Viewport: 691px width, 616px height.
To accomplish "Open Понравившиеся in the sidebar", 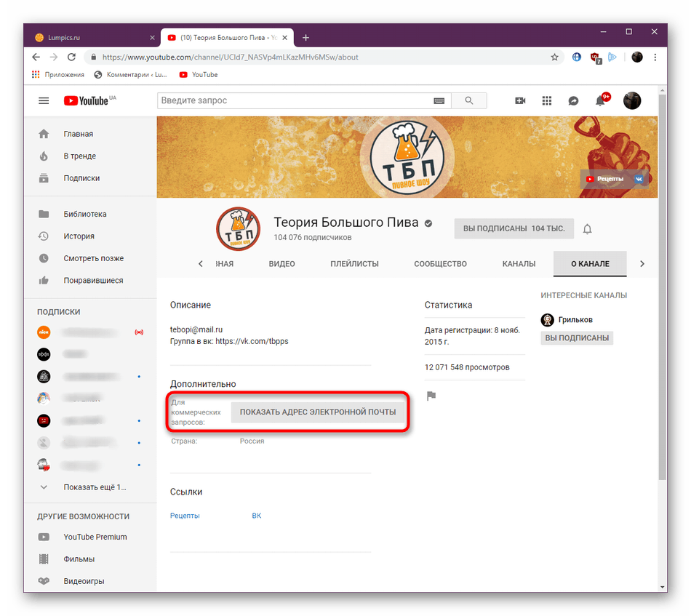I will [x=90, y=280].
